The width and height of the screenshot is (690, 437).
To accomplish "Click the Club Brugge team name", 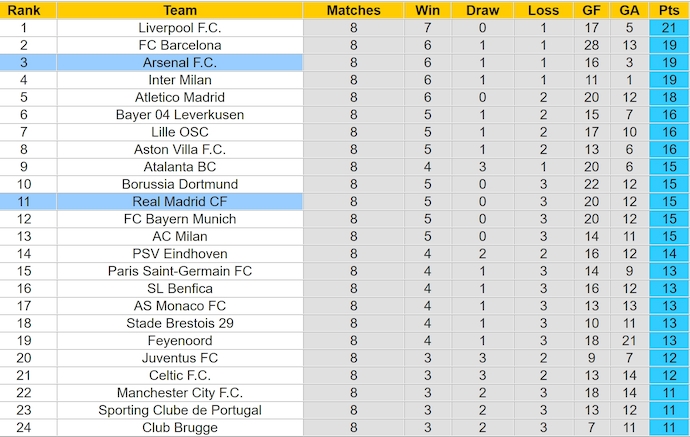I will tap(180, 427).
